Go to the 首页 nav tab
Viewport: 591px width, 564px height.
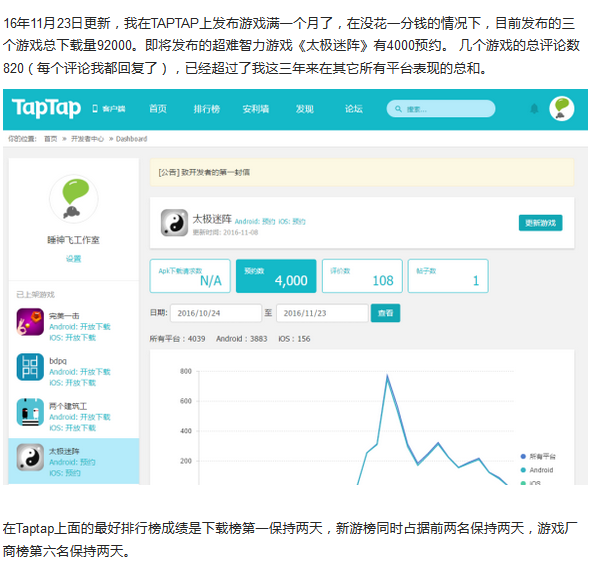158,109
